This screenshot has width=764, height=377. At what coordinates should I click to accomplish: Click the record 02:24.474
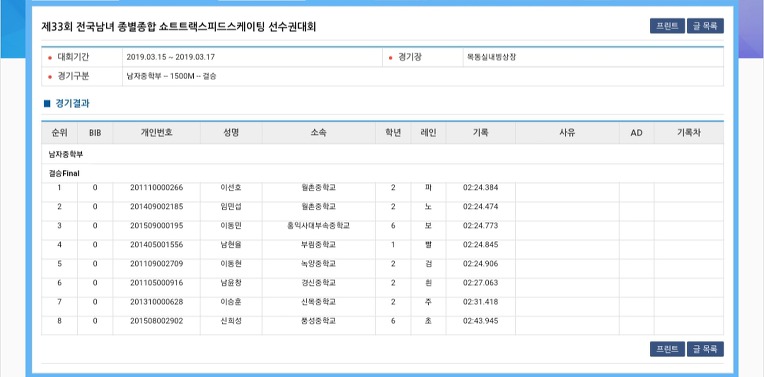(480, 207)
